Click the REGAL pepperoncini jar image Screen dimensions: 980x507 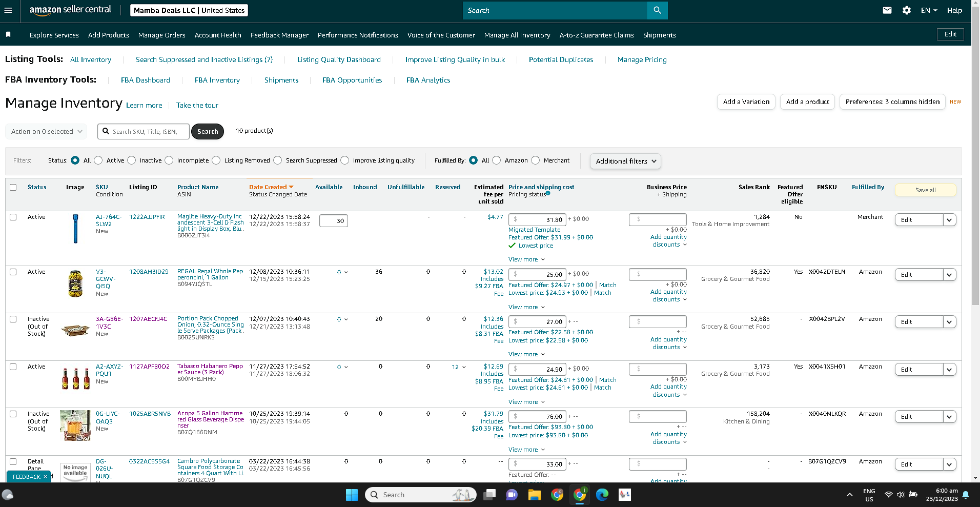click(75, 283)
